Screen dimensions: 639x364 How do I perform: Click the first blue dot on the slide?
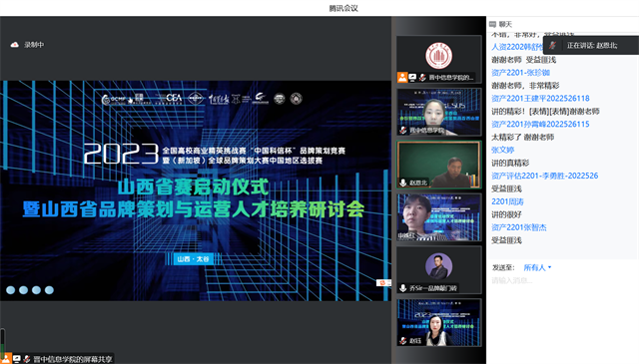11,290
